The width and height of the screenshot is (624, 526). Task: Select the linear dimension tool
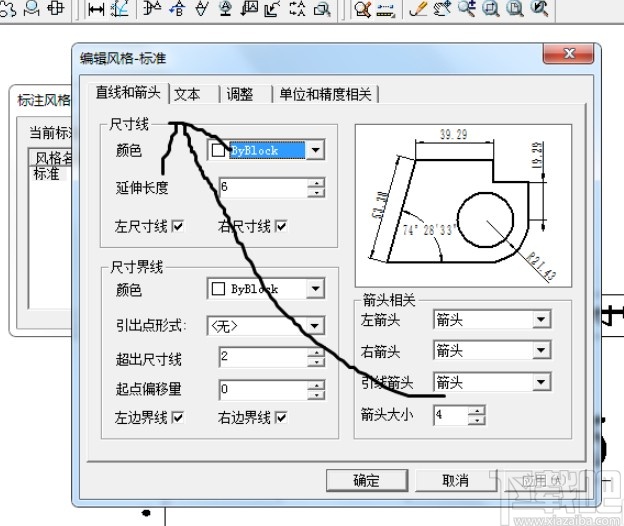click(x=96, y=10)
